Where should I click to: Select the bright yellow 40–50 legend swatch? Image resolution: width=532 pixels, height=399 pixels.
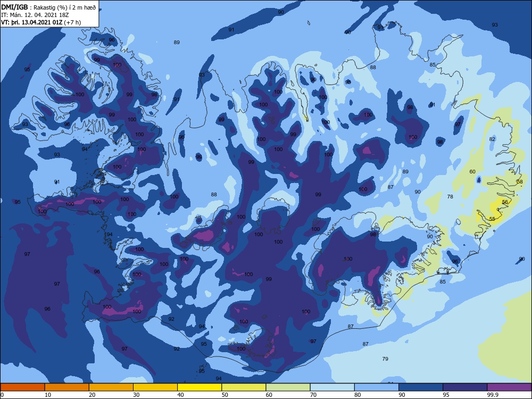click(199, 387)
